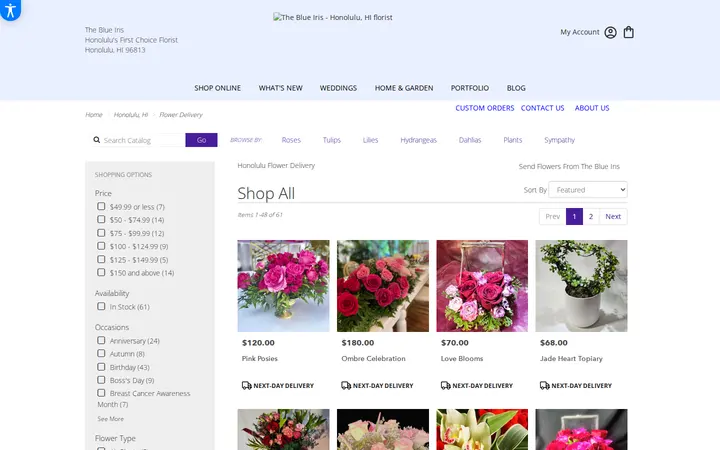This screenshot has width=720, height=450.
Task: Open the Pink Posies product photo
Action: click(283, 286)
